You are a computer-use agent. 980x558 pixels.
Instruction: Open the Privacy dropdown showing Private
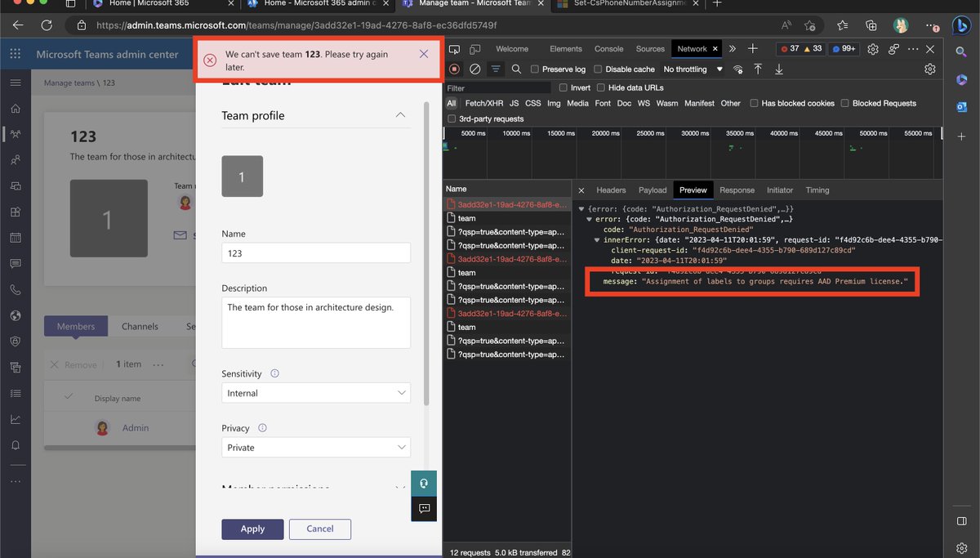(x=316, y=447)
